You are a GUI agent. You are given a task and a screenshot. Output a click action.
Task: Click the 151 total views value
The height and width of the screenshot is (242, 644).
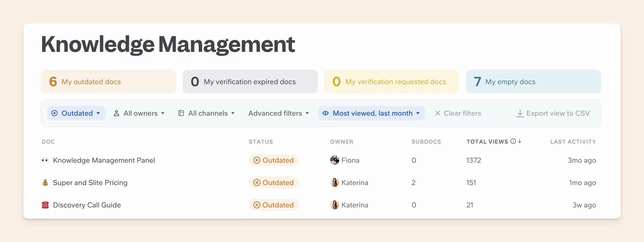[471, 183]
